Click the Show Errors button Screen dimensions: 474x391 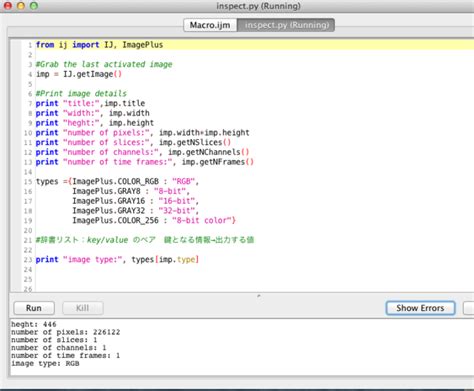coord(420,308)
